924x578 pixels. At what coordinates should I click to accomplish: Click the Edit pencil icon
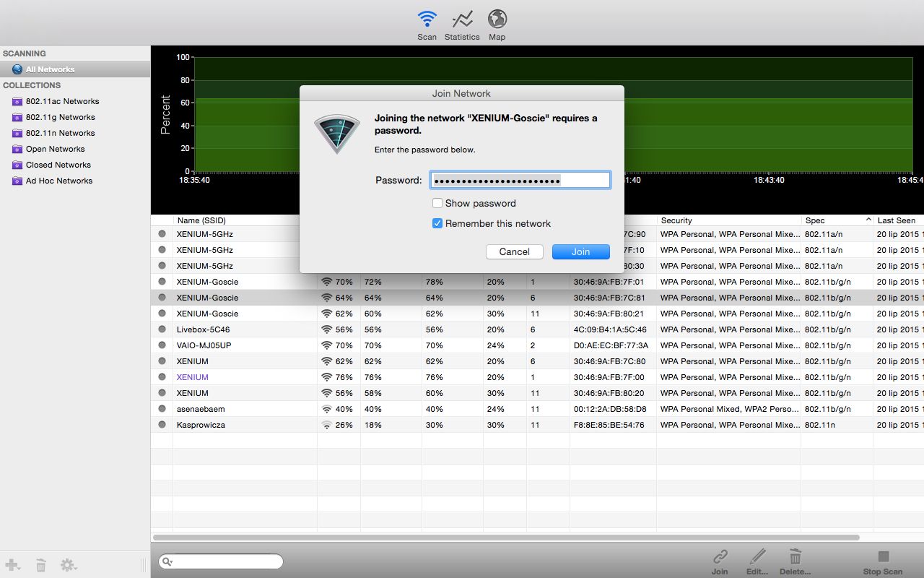point(757,556)
